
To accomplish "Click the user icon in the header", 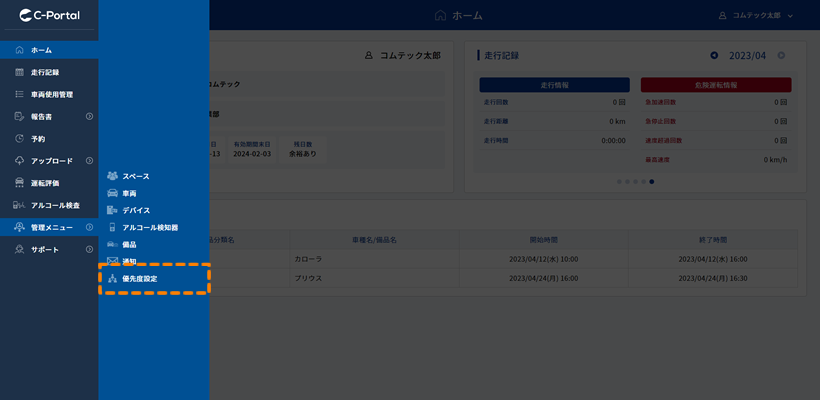I will (x=723, y=15).
